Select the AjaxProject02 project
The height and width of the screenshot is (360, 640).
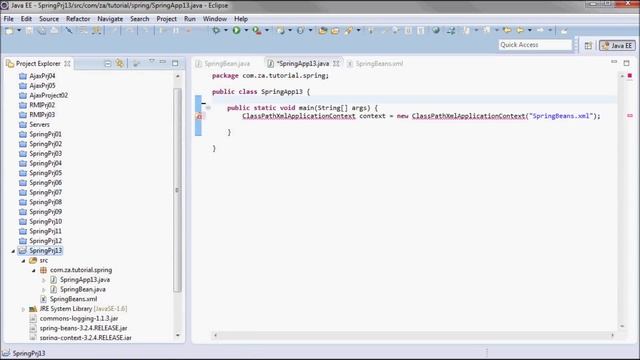point(49,96)
